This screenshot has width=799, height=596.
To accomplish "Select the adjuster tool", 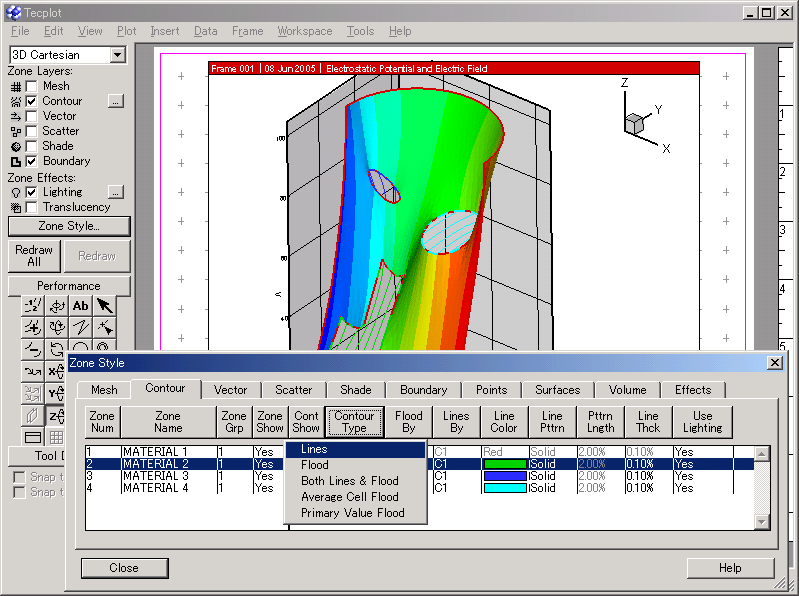I will click(104, 328).
